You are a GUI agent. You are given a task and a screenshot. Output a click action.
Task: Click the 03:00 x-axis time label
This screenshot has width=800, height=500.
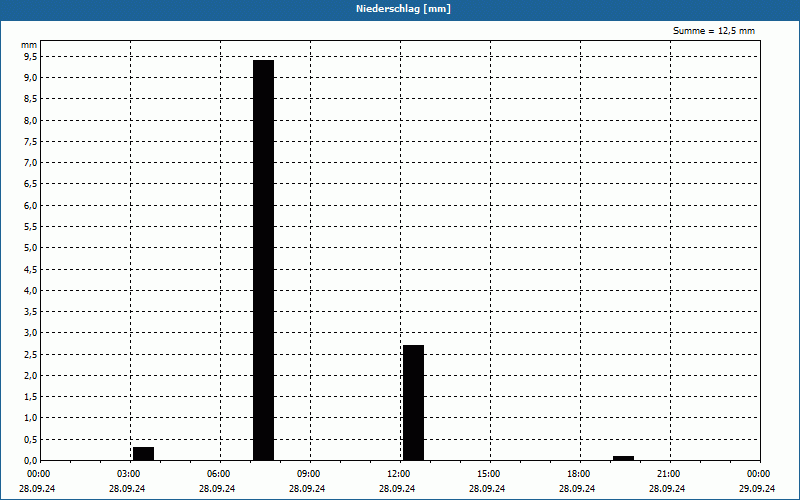click(129, 474)
